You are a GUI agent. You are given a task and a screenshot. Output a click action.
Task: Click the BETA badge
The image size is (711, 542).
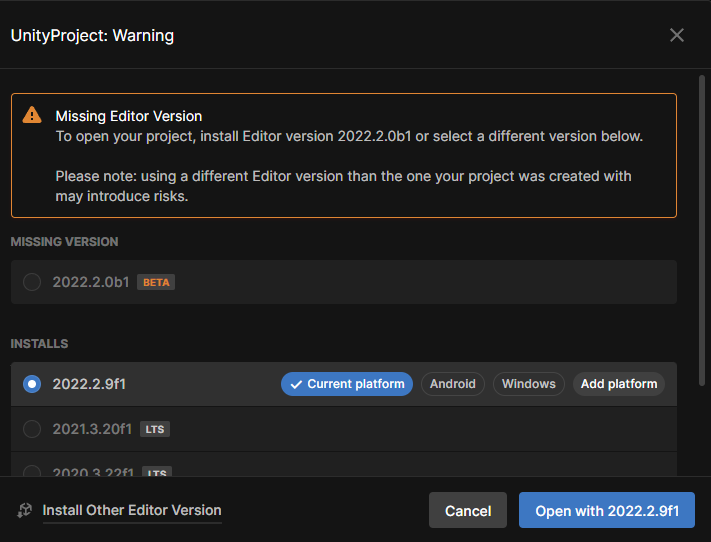pyautogui.click(x=156, y=282)
